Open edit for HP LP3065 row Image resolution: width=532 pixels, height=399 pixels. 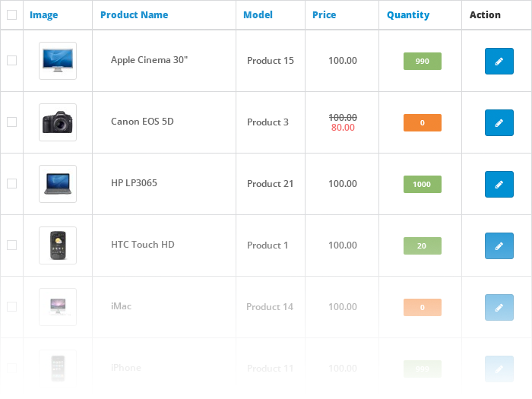coord(499,184)
